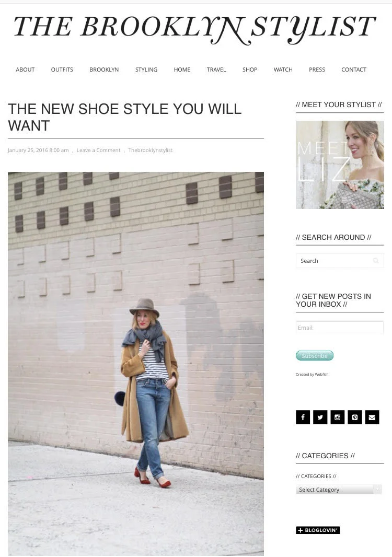The height and width of the screenshot is (557, 392).
Task: Open the OUTFITS menu item
Action: pos(62,69)
